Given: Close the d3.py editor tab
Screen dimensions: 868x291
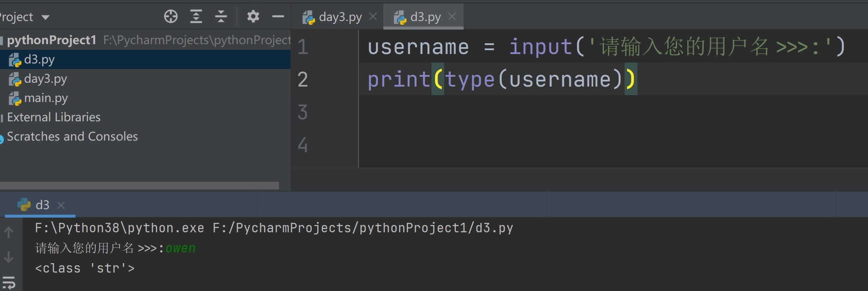Looking at the screenshot, I should point(452,17).
